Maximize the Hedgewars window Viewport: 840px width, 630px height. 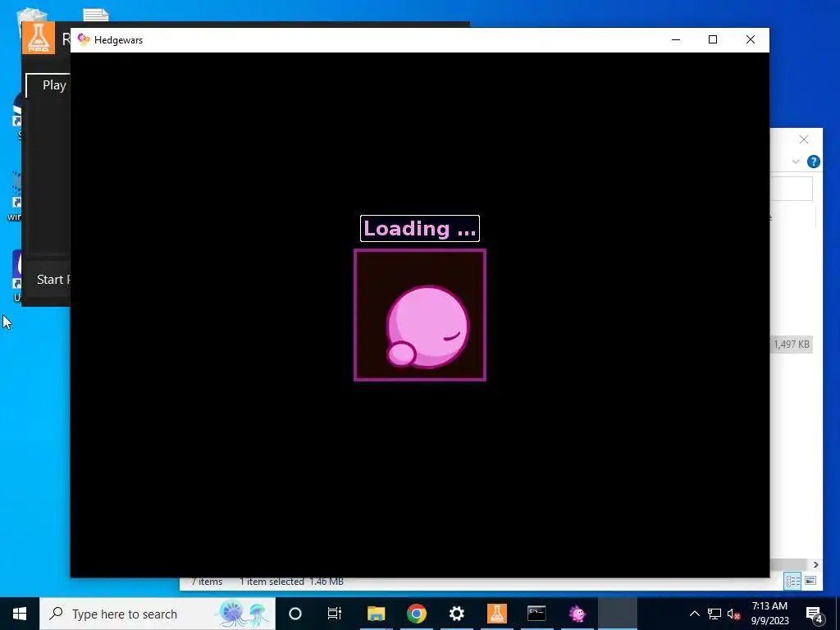pos(713,39)
